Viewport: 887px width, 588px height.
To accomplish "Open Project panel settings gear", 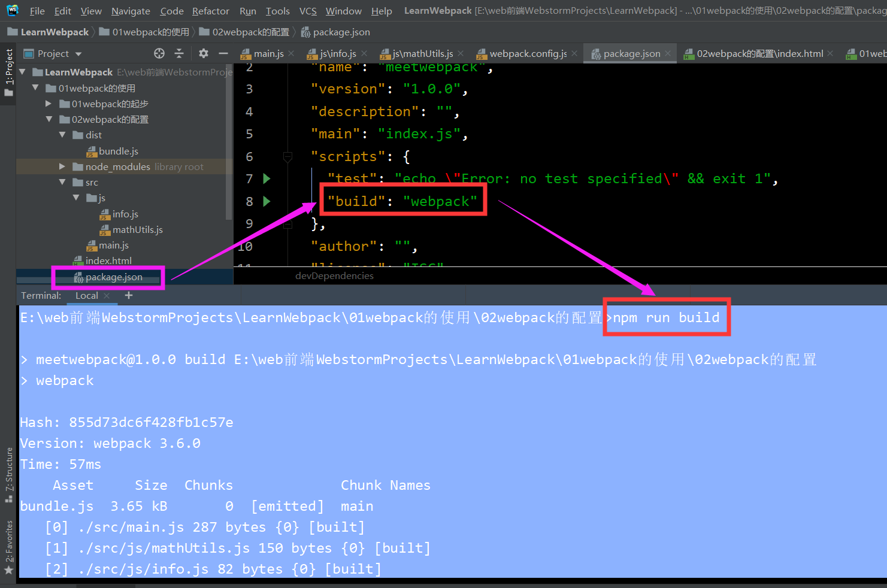I will click(204, 53).
